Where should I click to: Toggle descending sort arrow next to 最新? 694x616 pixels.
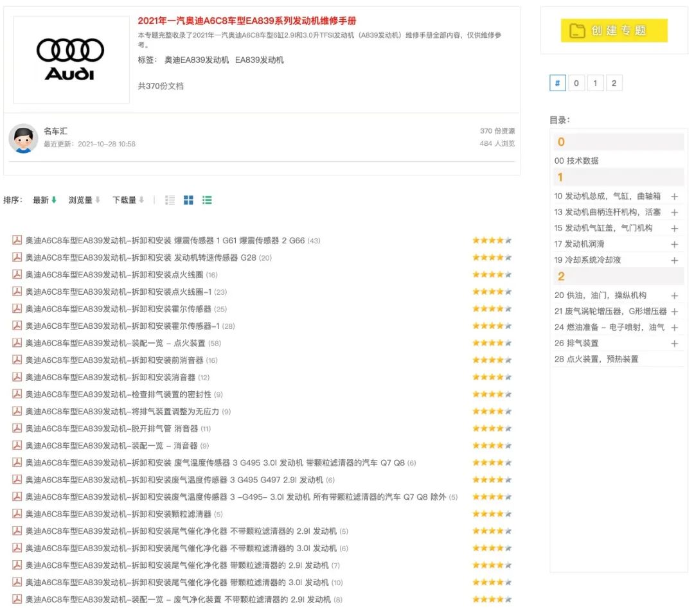coord(55,200)
